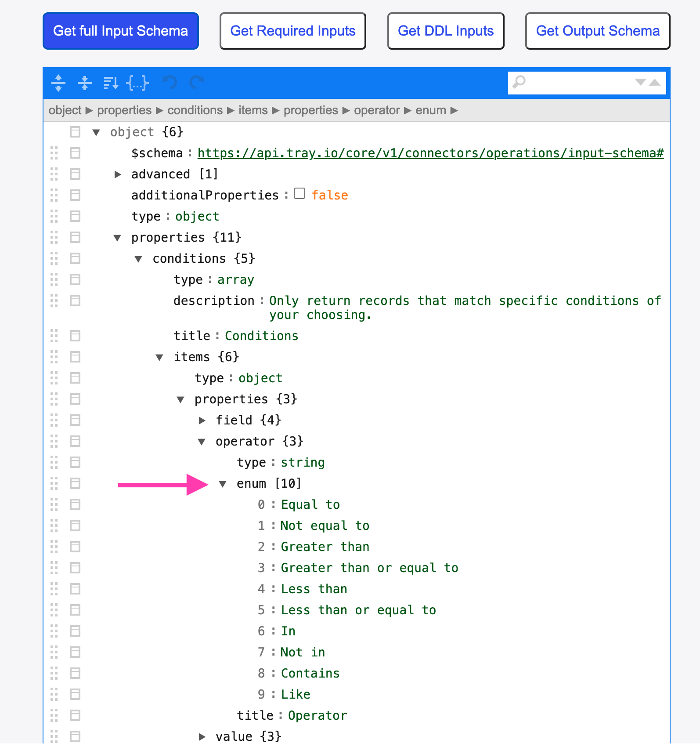Open context menu icon for 'Like' row
700x754 pixels.
click(x=75, y=694)
